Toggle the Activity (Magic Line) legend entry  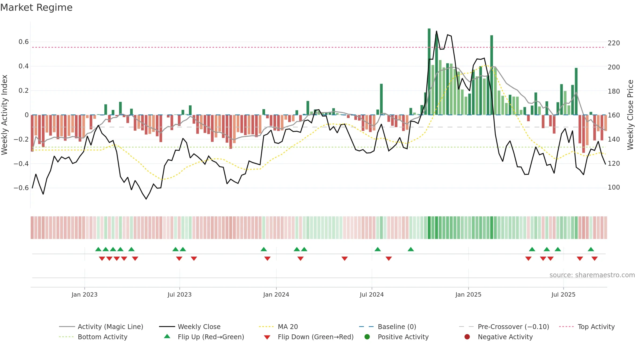coord(101,327)
